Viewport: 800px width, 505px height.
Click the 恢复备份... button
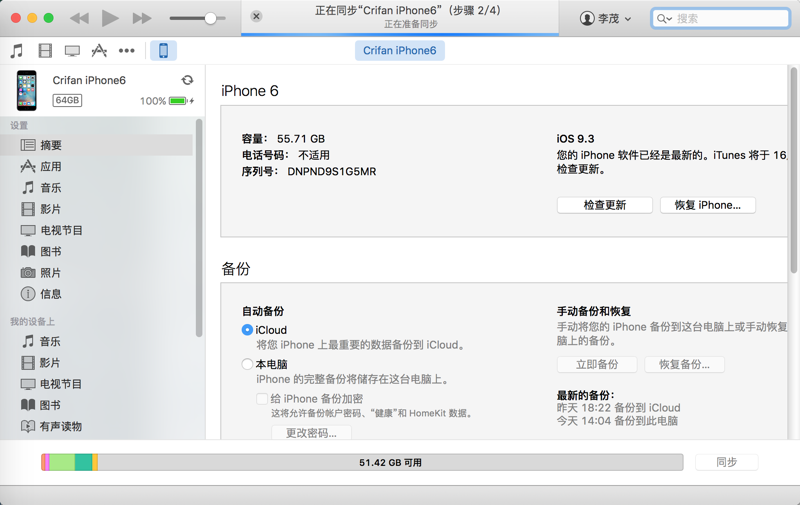pos(684,364)
